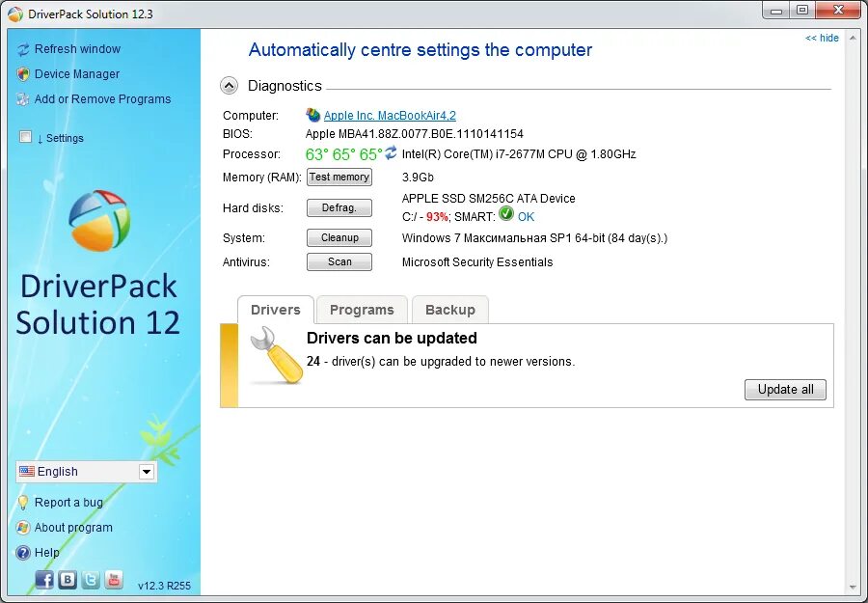Click the Refresh window arrows icon

tap(23, 49)
